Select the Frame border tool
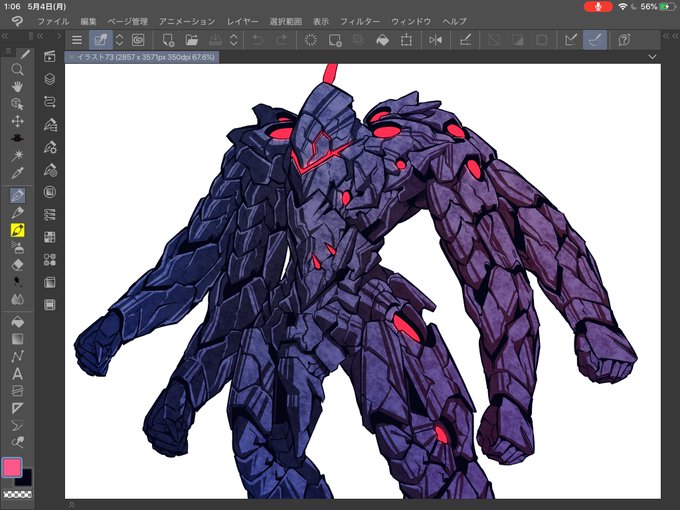The width and height of the screenshot is (680, 510). coord(17,391)
